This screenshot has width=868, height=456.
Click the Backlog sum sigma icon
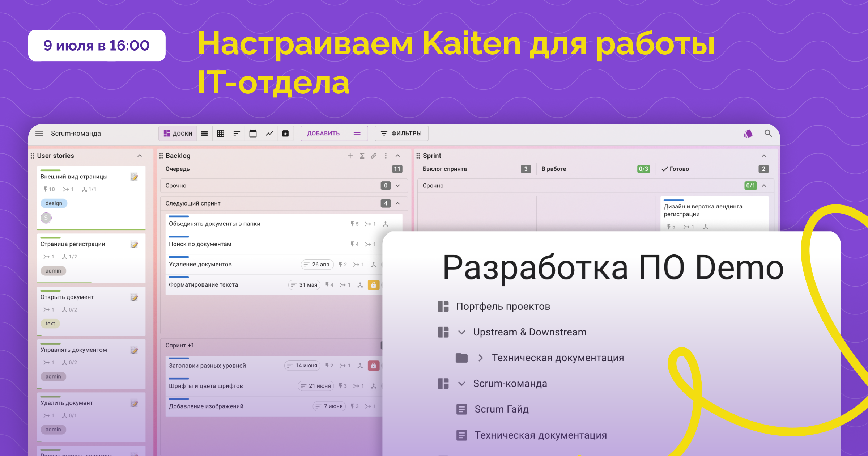[x=362, y=156]
